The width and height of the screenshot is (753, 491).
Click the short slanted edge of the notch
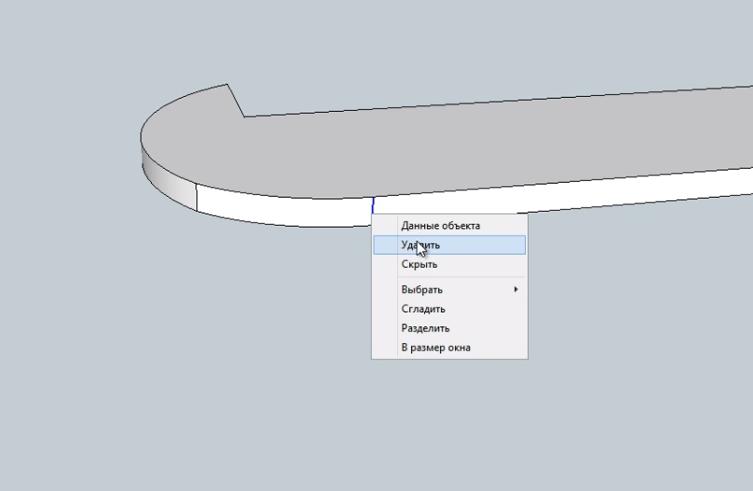(236, 101)
